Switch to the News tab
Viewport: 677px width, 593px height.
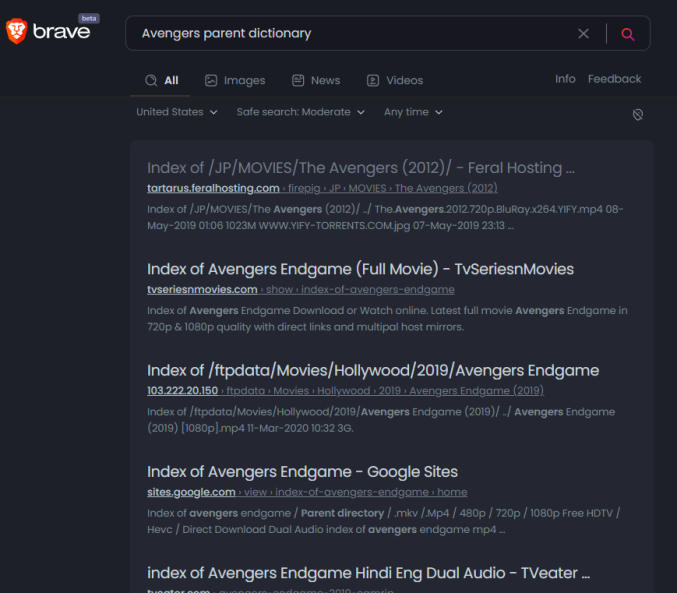(x=316, y=80)
